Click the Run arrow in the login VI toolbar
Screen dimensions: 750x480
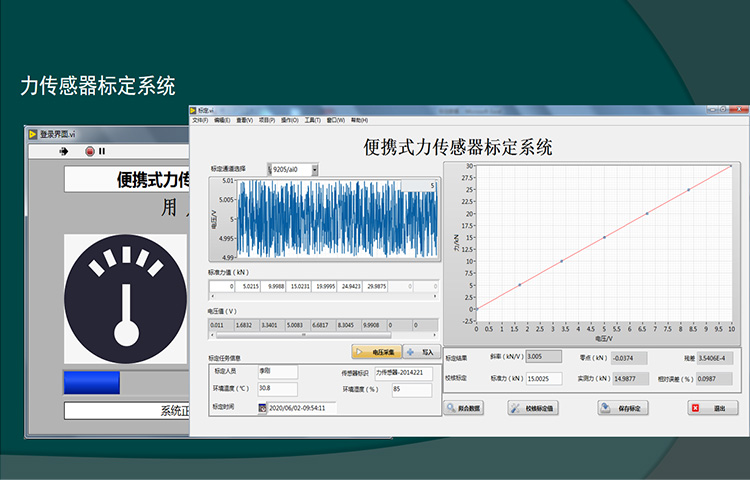point(65,151)
